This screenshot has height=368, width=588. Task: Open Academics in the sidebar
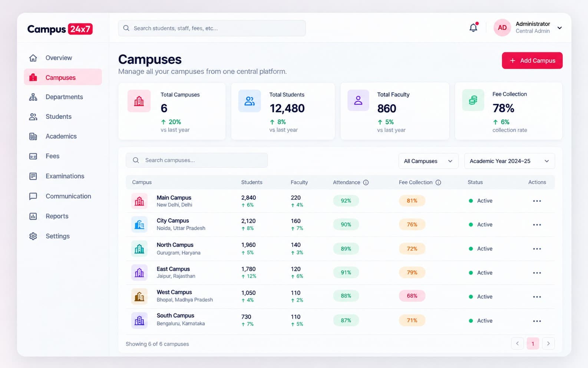(63, 137)
